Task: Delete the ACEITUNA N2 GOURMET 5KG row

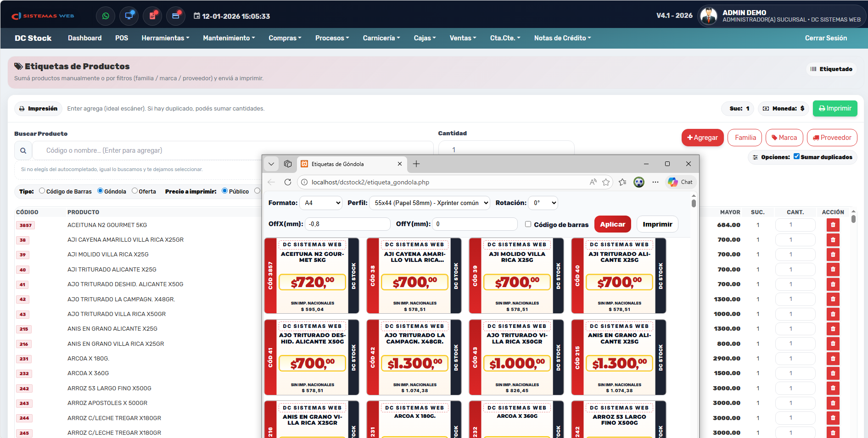Action: tap(833, 225)
